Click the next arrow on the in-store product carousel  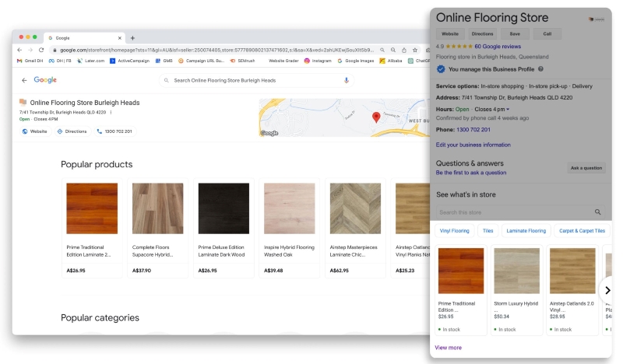pos(607,291)
